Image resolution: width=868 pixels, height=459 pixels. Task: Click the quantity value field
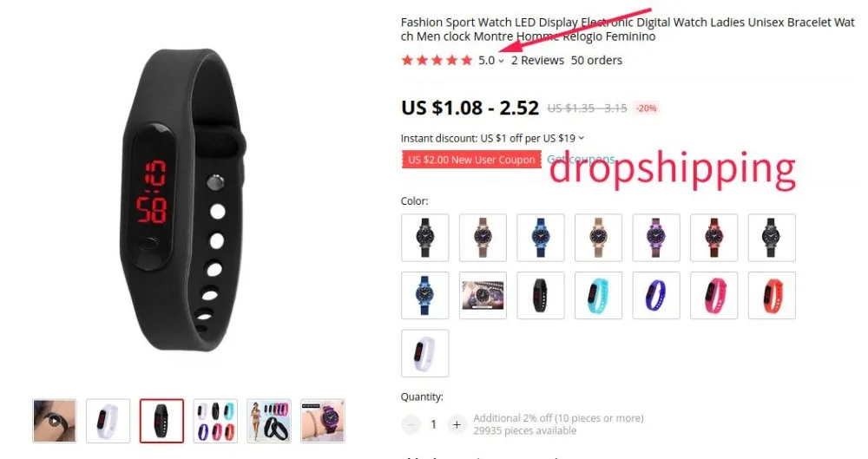(433, 424)
